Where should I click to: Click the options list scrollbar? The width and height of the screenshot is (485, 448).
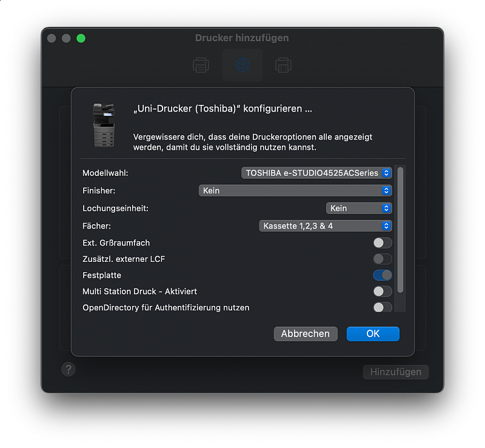pos(400,230)
